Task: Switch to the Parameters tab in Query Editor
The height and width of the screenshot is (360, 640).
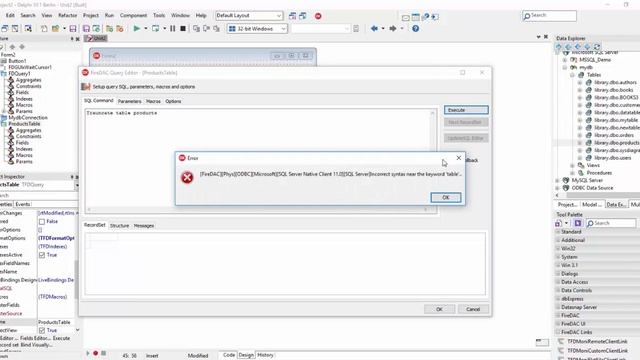Action: coord(129,101)
